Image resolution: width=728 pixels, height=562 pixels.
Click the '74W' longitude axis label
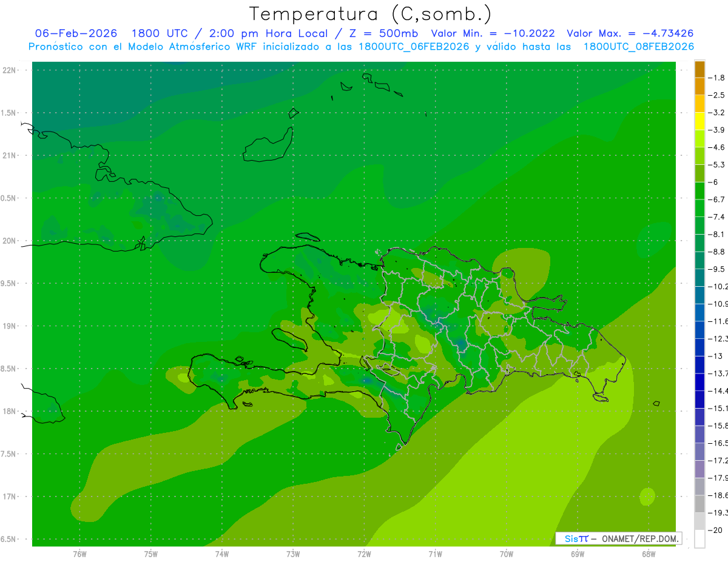tap(222, 554)
